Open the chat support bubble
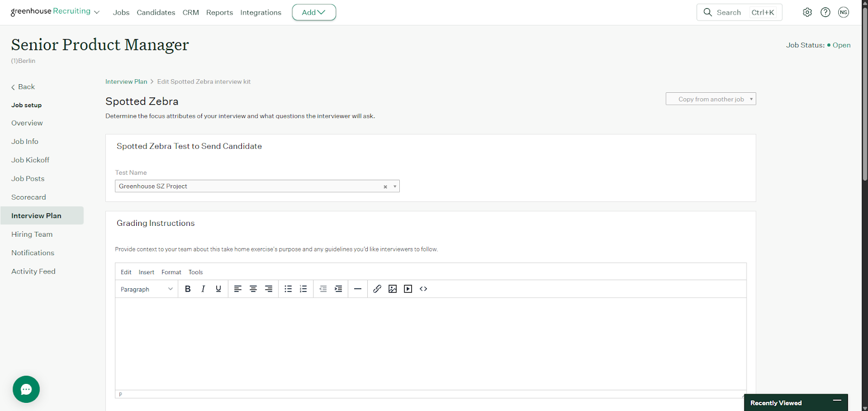868x411 pixels. (x=26, y=389)
